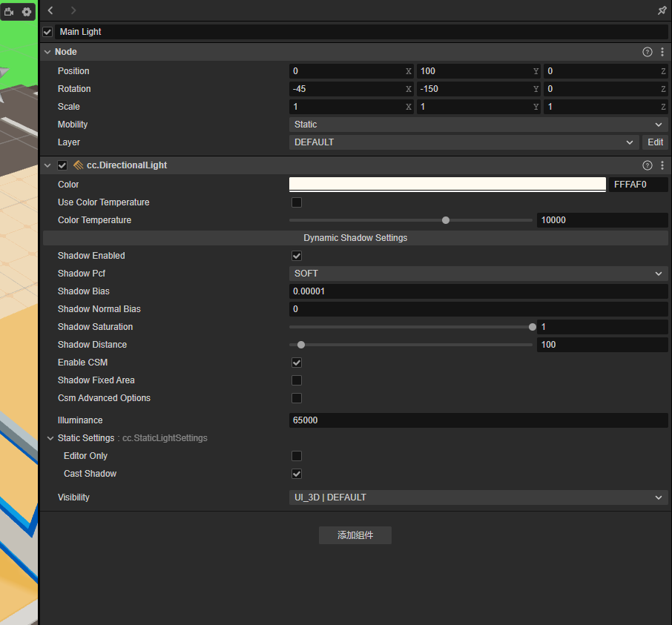The width and height of the screenshot is (672, 625).
Task: Open Node section help icon
Action: tap(648, 52)
